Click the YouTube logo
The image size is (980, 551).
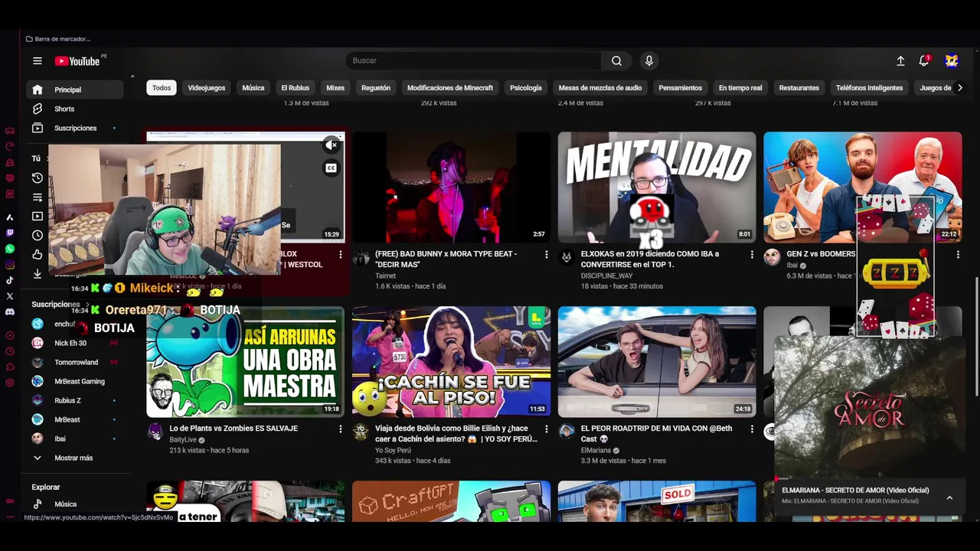(x=79, y=60)
